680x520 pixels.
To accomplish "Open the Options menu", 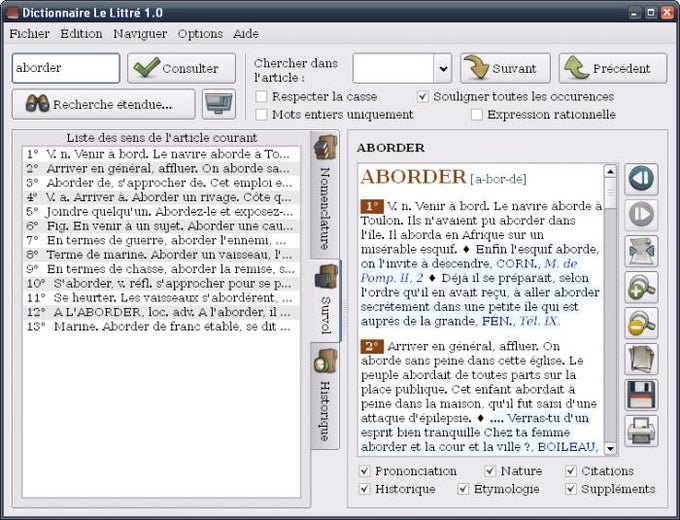I will (x=200, y=34).
